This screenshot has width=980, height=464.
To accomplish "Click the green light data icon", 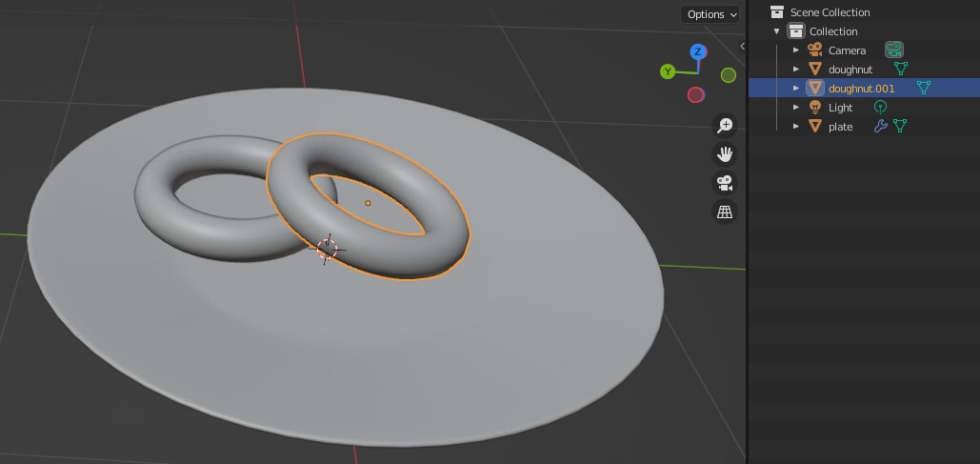I will tap(880, 107).
